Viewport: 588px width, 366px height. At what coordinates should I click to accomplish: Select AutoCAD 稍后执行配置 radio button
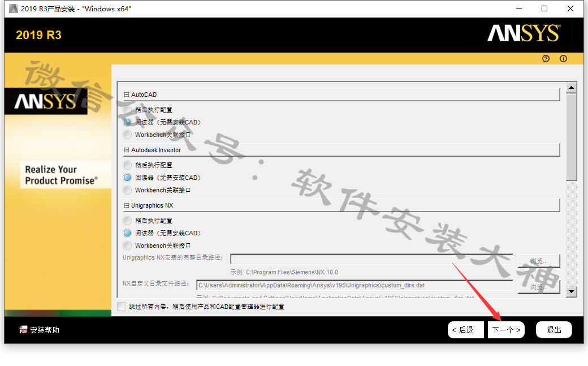(128, 110)
